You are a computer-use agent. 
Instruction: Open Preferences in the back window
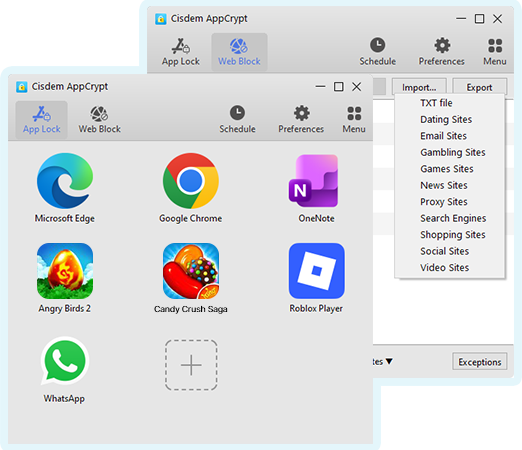(442, 52)
